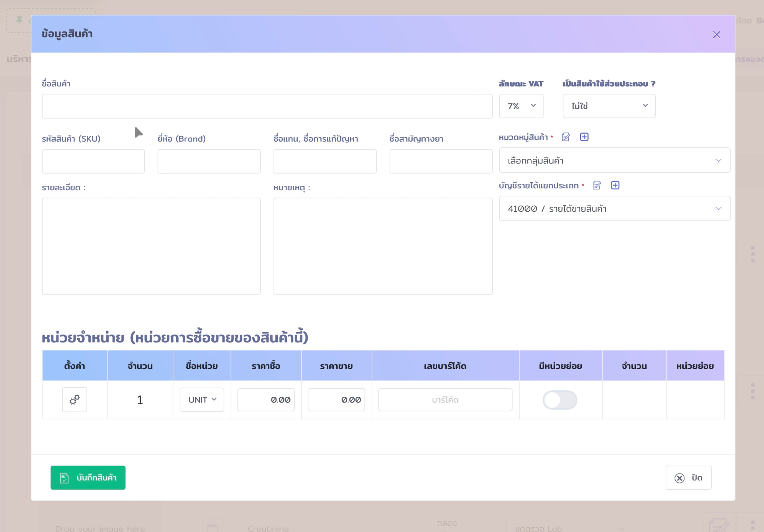Click the บันทึกสินค้า save button
Viewport: 764px width, 532px height.
click(x=88, y=477)
